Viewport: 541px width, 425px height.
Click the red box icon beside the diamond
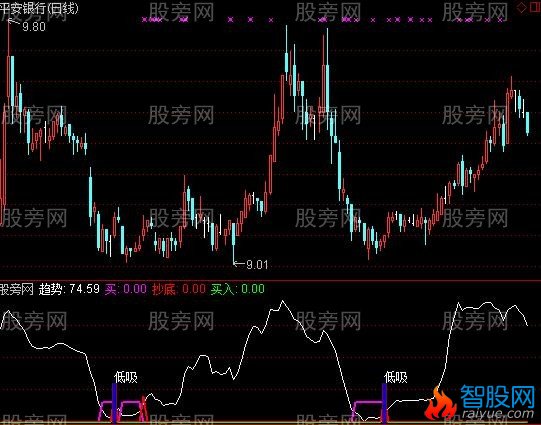click(x=534, y=7)
